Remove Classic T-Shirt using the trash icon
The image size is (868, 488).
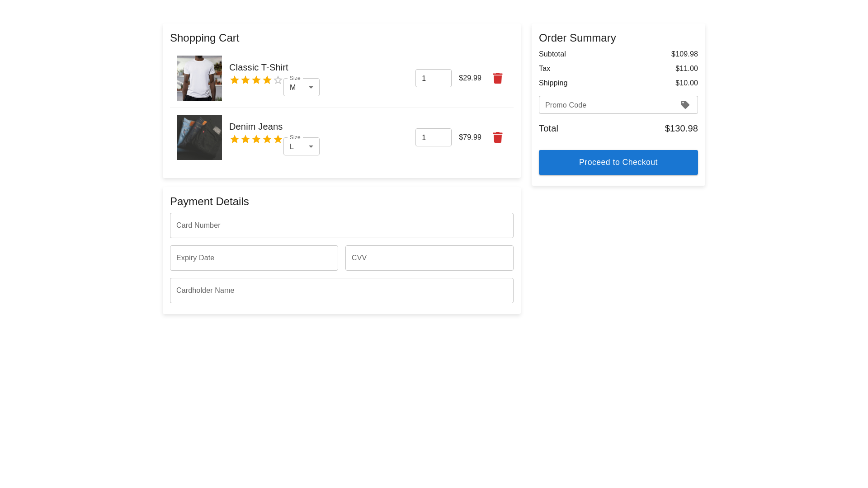tap(498, 78)
